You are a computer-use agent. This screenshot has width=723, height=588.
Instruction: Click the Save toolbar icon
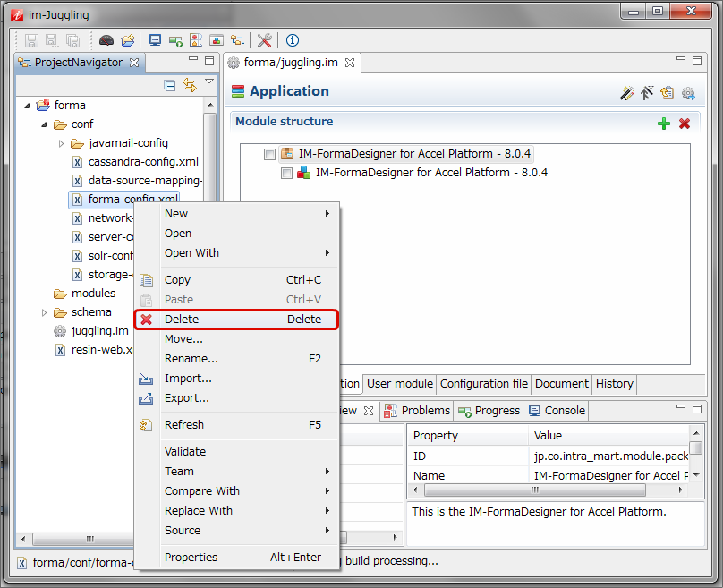(31, 40)
